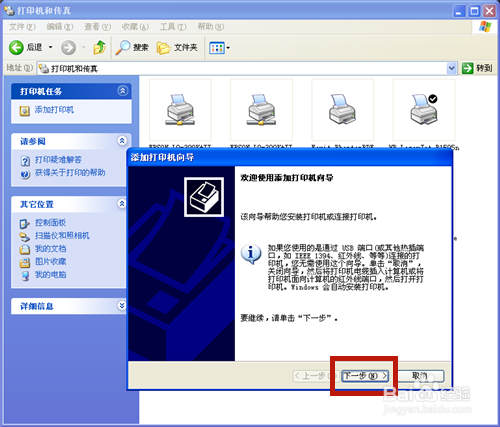
Task: Click the Windows flag logo
Action: (485, 27)
